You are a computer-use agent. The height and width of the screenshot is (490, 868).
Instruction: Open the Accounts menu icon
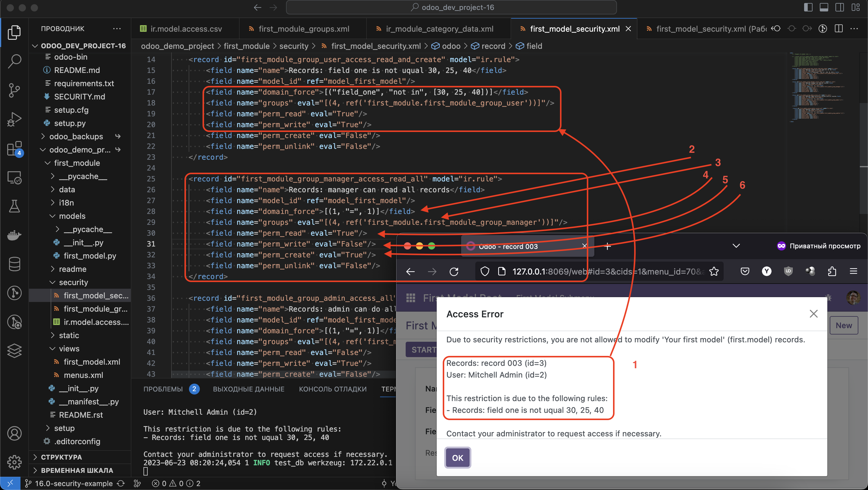pyautogui.click(x=14, y=433)
